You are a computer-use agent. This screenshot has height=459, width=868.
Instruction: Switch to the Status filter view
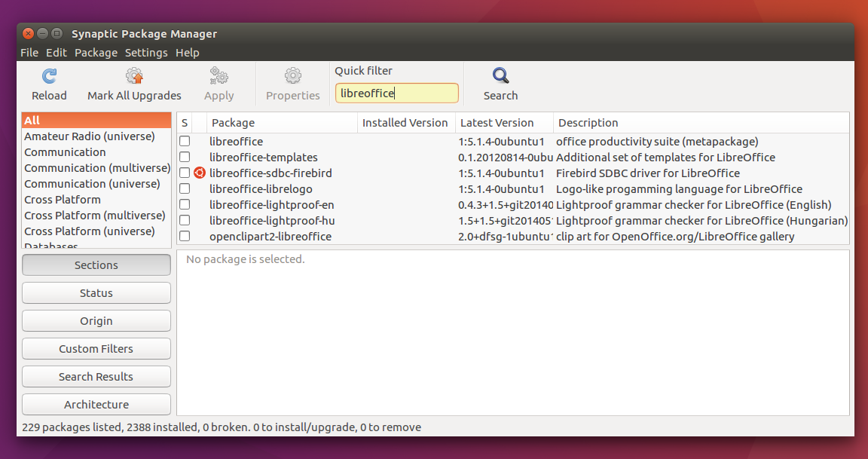coord(96,292)
